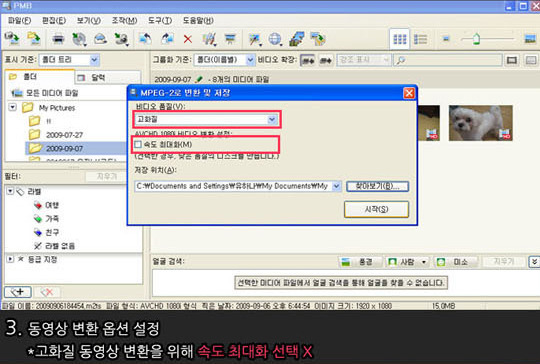
Task: Click the delete label tag icon button
Action: pyautogui.click(x=47, y=292)
